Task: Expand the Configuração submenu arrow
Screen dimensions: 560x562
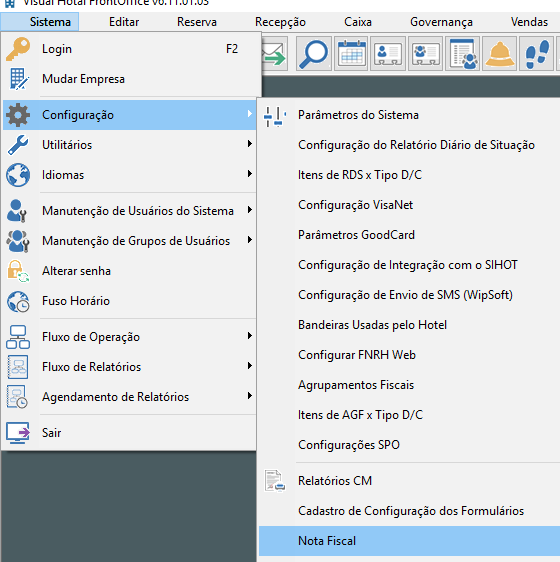Action: (x=250, y=114)
